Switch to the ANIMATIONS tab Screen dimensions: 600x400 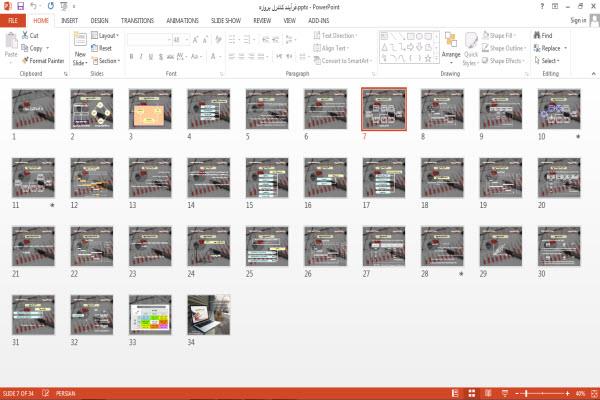click(x=183, y=20)
